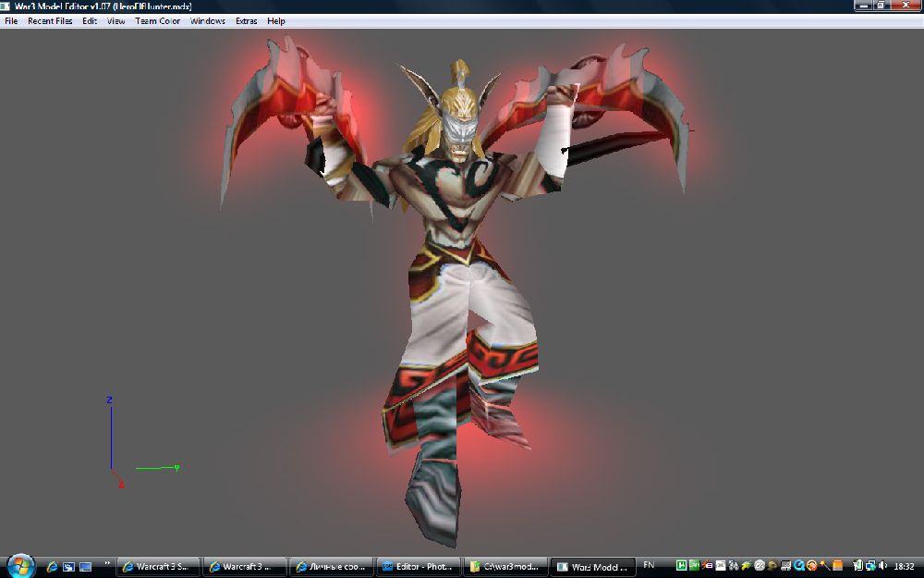Launch Internet Explorer from Quick Launch
The image size is (924, 578).
click(x=52, y=567)
